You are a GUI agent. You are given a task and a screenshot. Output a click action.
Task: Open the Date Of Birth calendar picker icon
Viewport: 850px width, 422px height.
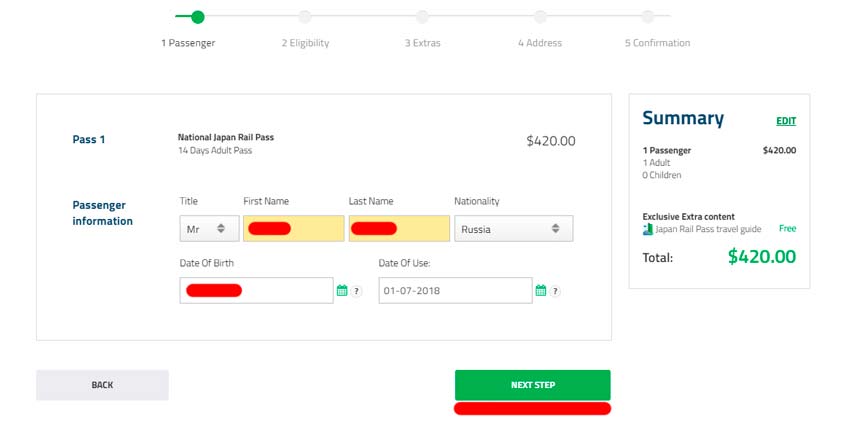click(x=342, y=291)
